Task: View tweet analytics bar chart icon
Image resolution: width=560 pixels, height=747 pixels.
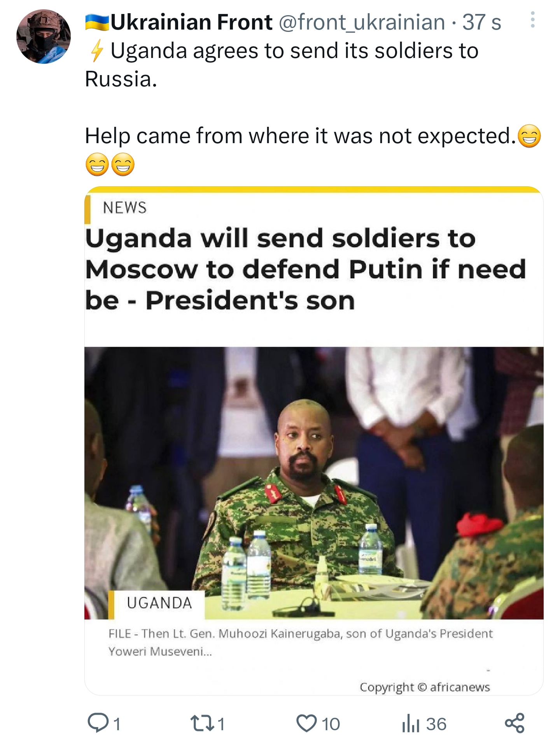Action: click(411, 724)
